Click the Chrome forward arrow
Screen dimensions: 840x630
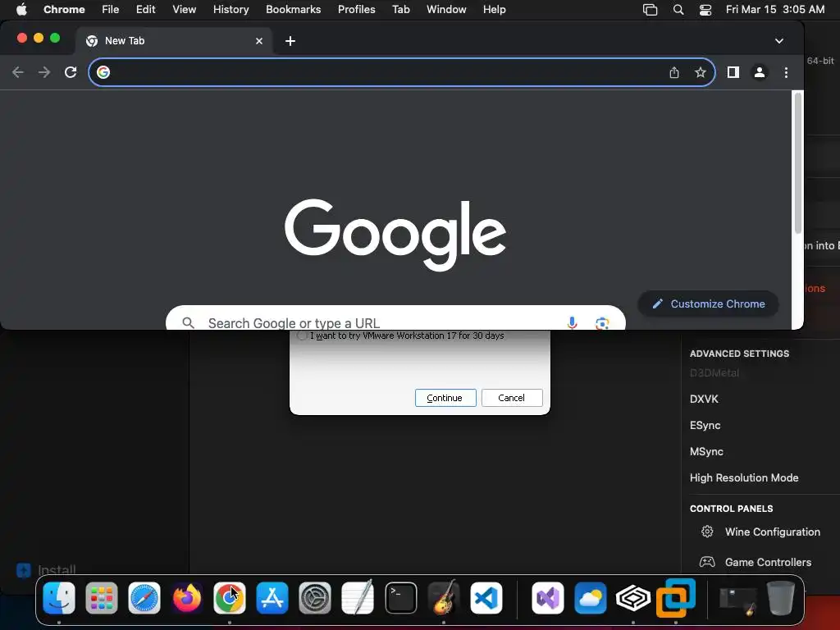point(44,72)
